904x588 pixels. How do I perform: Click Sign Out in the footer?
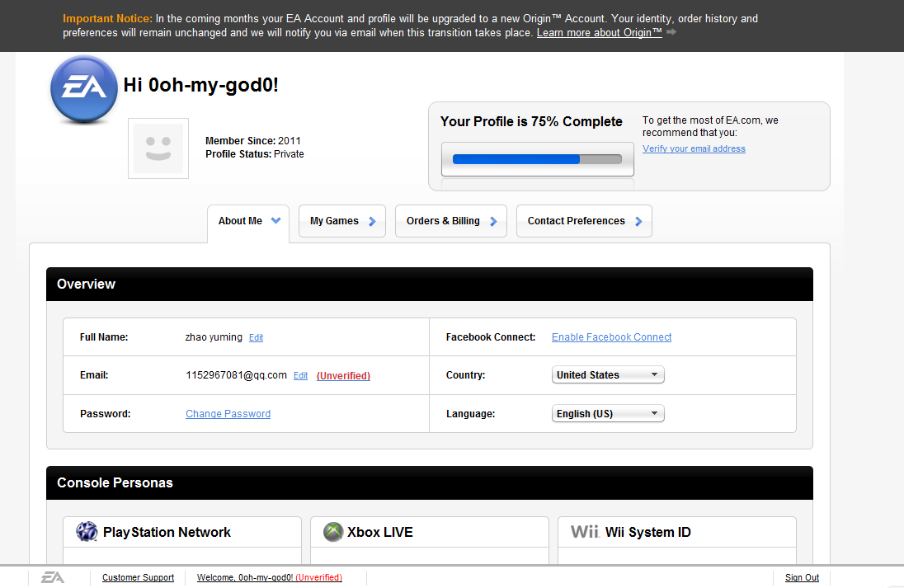pos(802,577)
